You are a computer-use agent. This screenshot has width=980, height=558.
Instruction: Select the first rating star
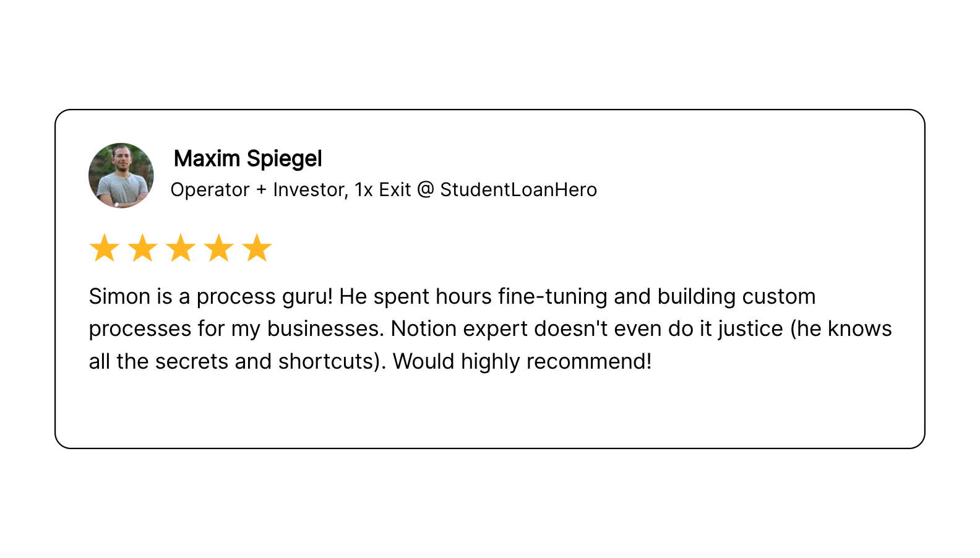pyautogui.click(x=105, y=248)
